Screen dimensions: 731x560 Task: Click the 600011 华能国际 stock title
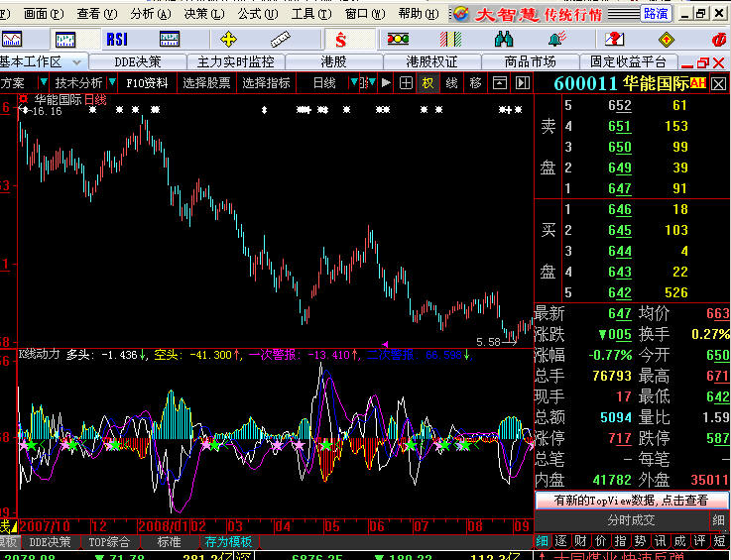622,84
